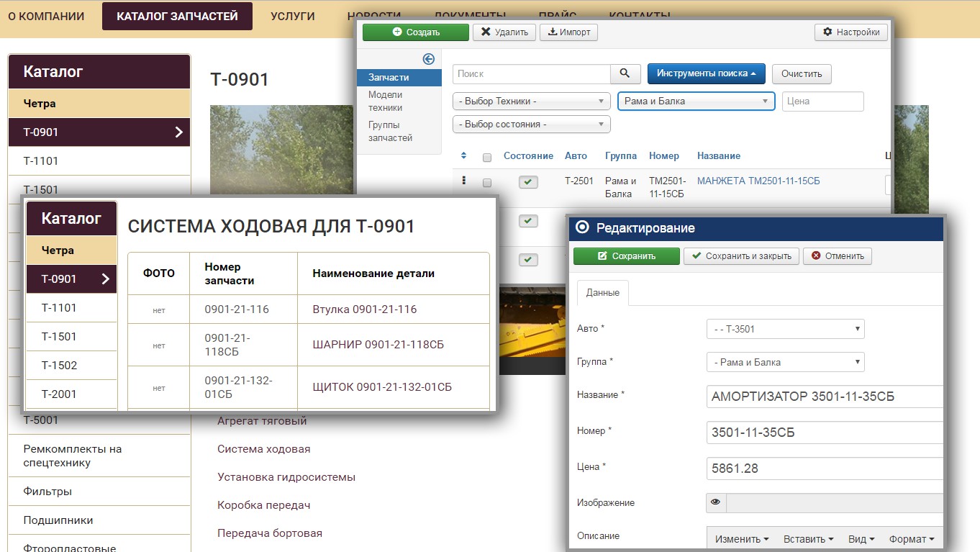The width and height of the screenshot is (980, 552).
Task: Click the Настройки gear button
Action: tap(851, 32)
